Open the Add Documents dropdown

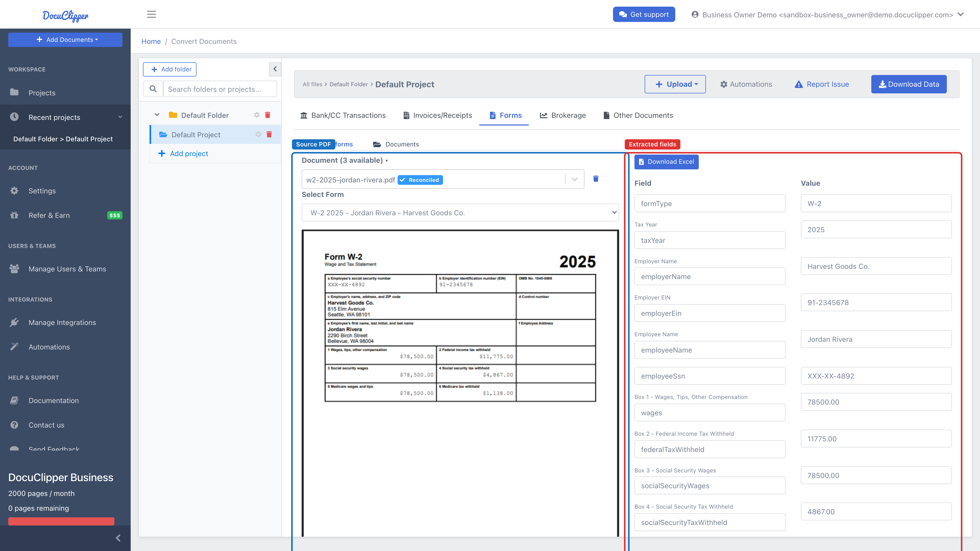pyautogui.click(x=65, y=40)
